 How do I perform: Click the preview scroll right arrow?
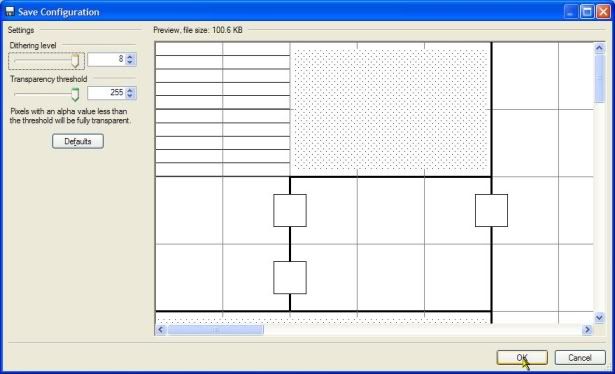587,330
